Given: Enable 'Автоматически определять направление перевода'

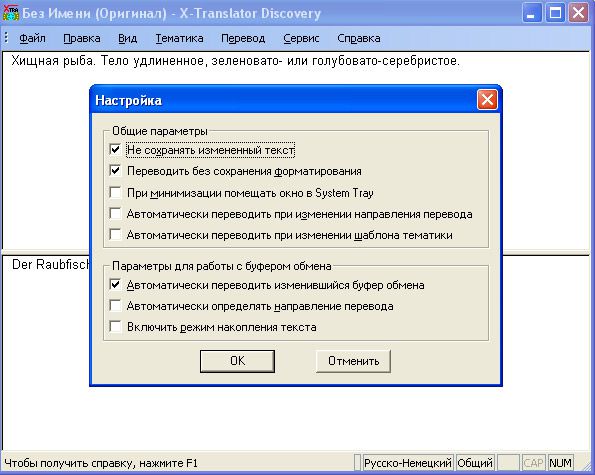Looking at the screenshot, I should coord(115,305).
